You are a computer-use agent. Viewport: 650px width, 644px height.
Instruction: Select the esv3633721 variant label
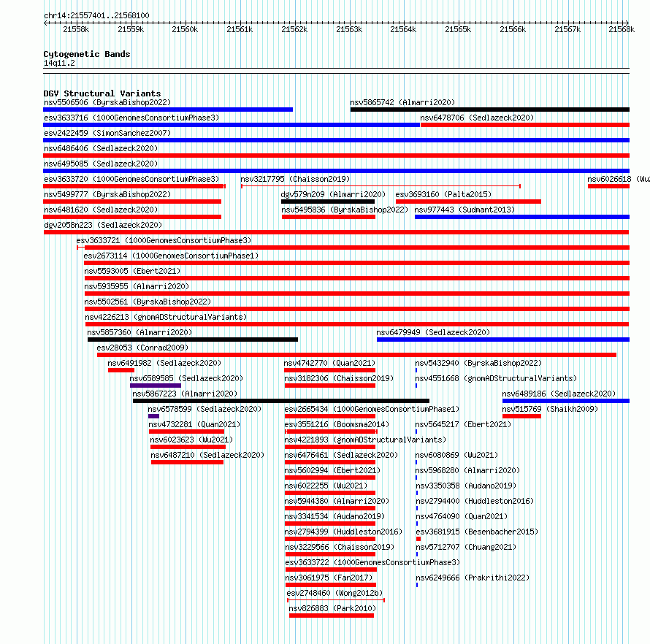pos(164,240)
